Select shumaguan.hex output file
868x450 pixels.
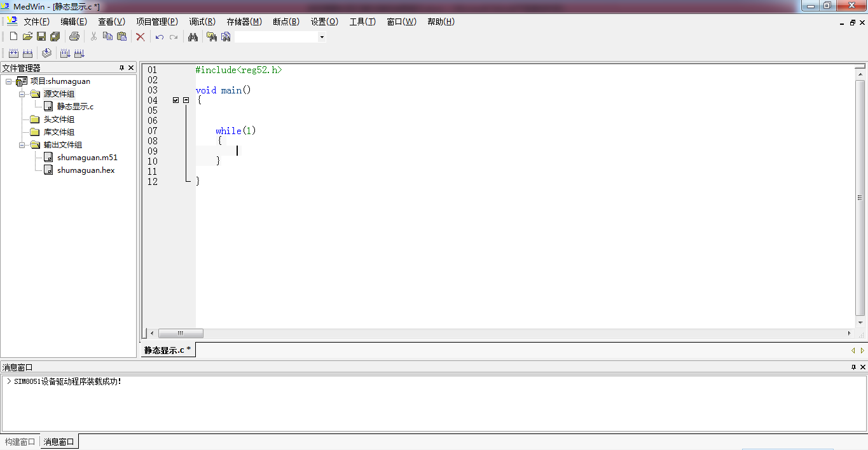click(86, 170)
